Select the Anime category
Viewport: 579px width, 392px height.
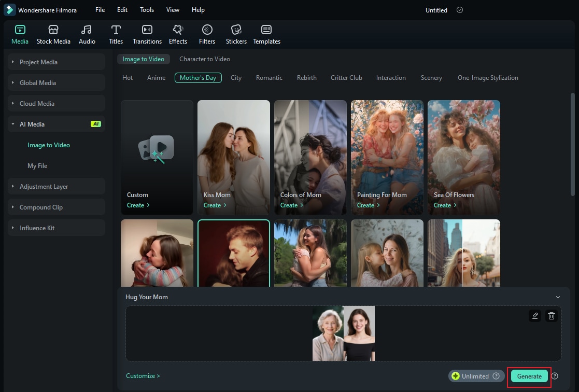point(156,78)
